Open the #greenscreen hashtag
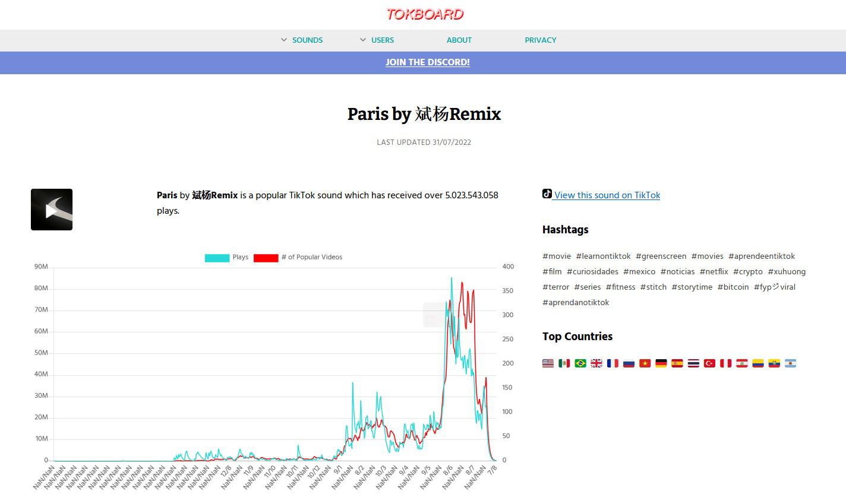846x504 pixels. (661, 256)
